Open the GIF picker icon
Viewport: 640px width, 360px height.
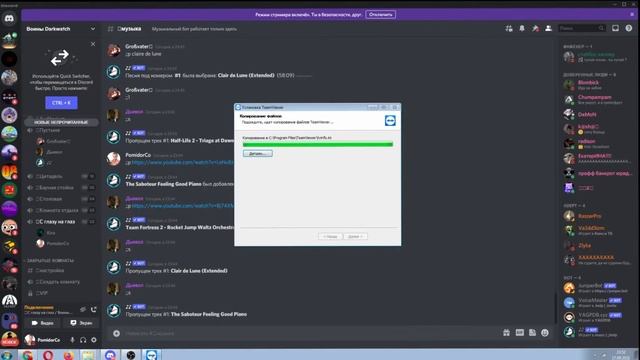(519, 333)
